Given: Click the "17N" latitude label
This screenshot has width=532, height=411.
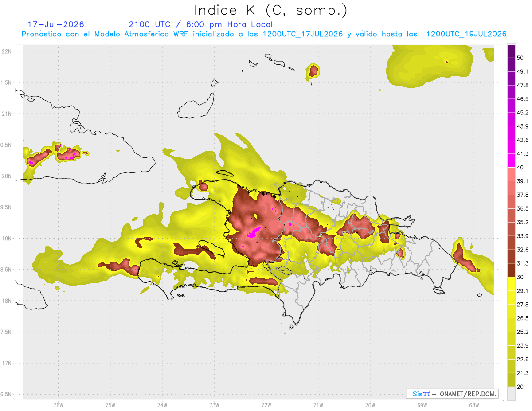Looking at the screenshot, I should (x=7, y=363).
